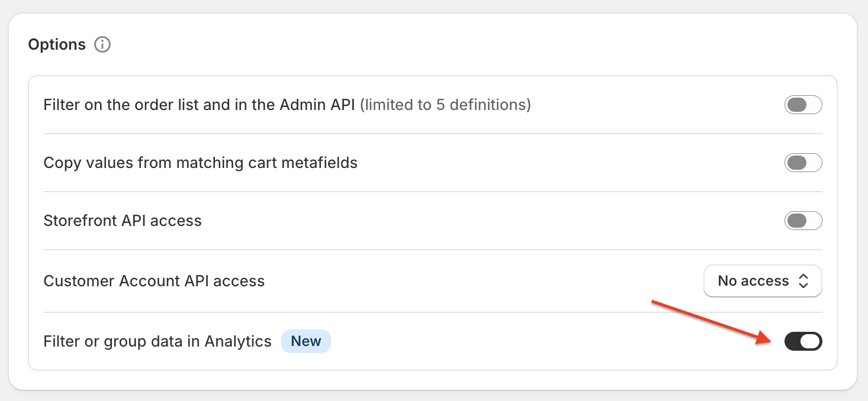The width and height of the screenshot is (868, 401).
Task: Click the "Storefront API access" label
Action: point(123,221)
